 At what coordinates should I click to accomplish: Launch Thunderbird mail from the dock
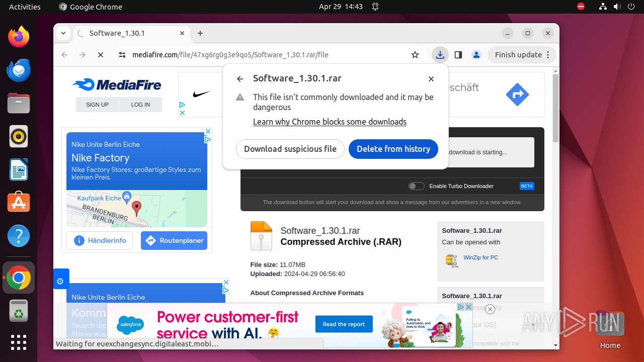pos(19,70)
